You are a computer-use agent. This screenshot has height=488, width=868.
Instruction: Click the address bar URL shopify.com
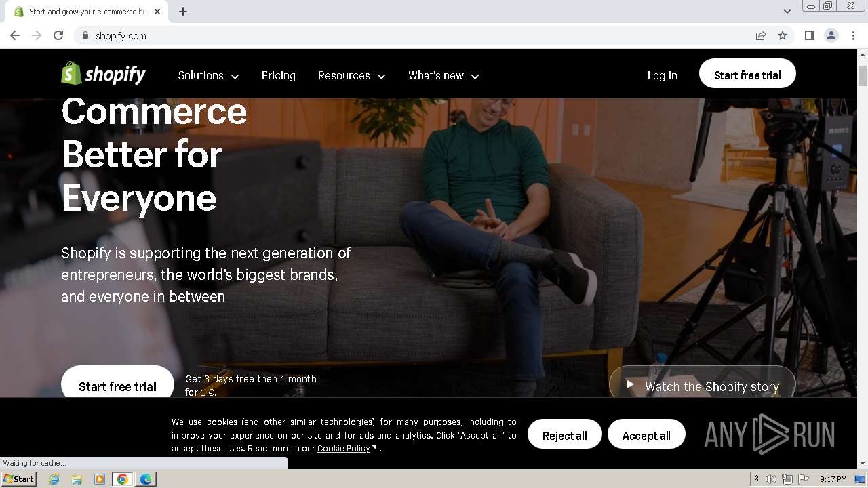pos(121,36)
